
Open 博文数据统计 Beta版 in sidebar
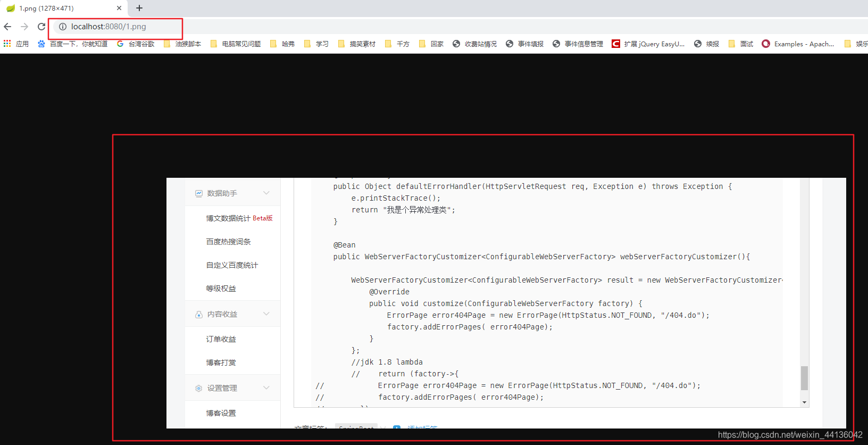(x=239, y=218)
